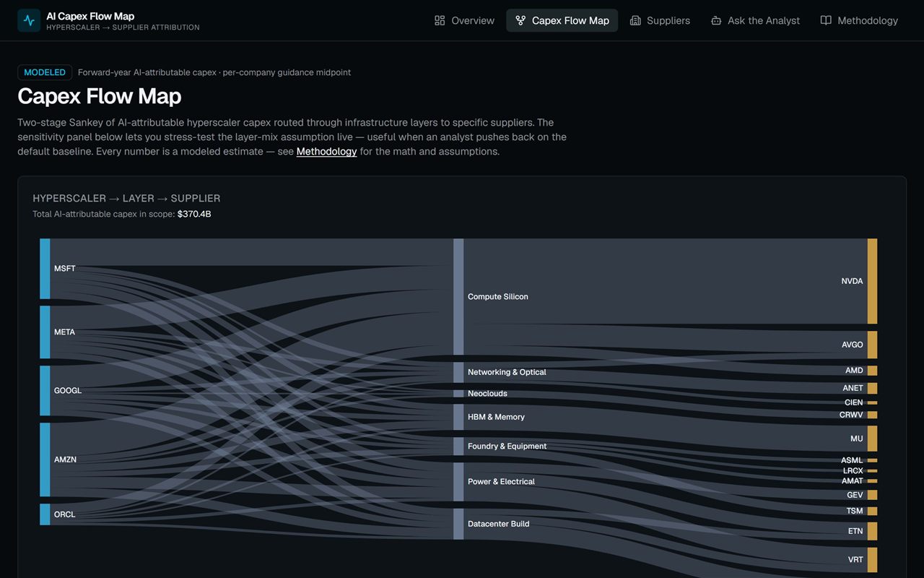Go to the Methodology tab

859,20
